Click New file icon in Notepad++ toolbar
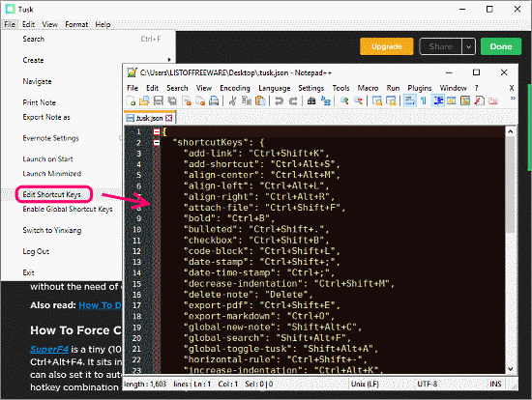The image size is (532, 400). (x=131, y=100)
